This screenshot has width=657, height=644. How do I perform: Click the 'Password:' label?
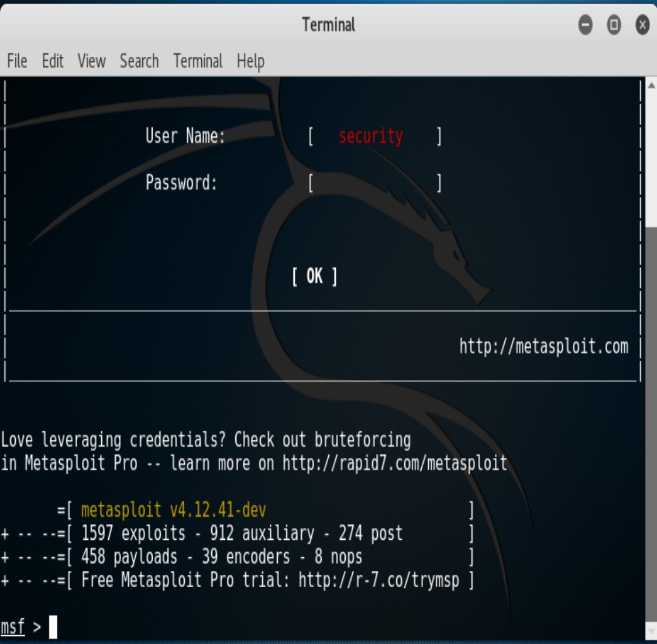[x=181, y=183]
